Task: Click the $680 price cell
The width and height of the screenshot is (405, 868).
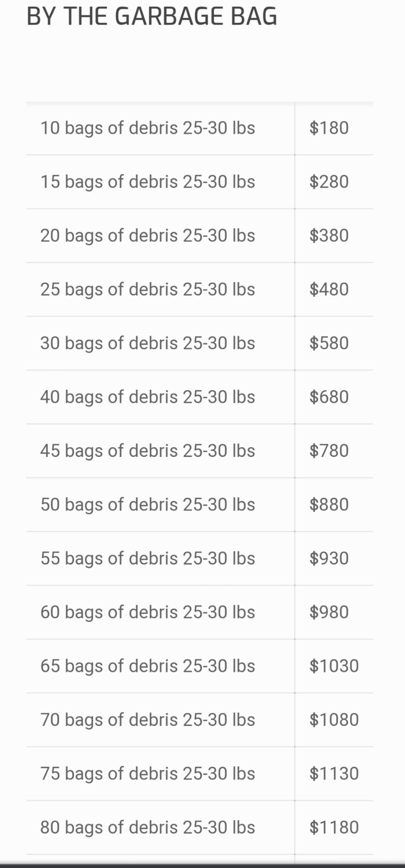Action: pos(329,397)
